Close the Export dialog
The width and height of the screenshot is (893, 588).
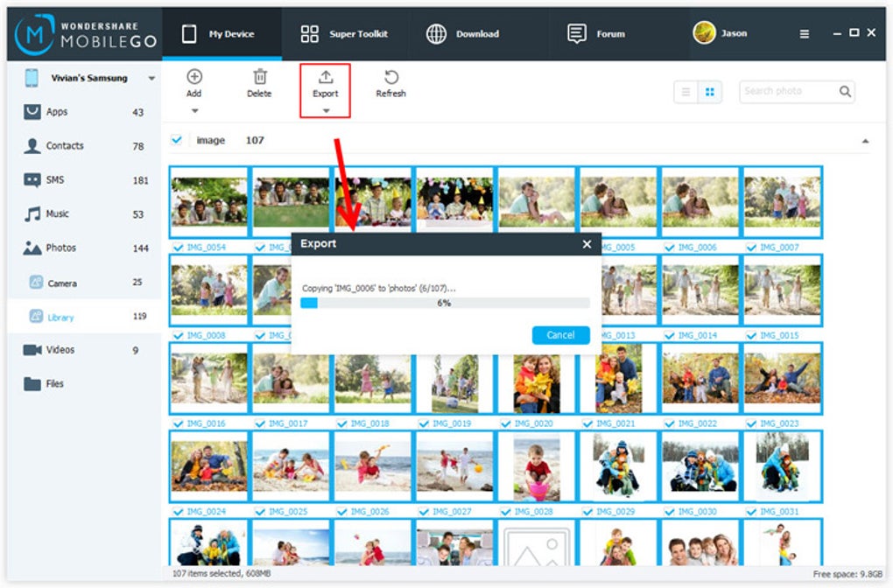click(587, 244)
